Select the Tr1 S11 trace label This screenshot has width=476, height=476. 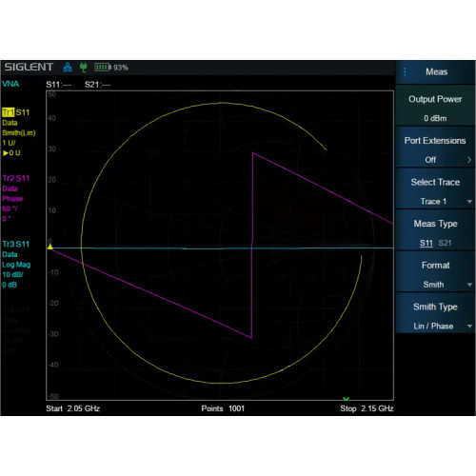click(x=16, y=112)
